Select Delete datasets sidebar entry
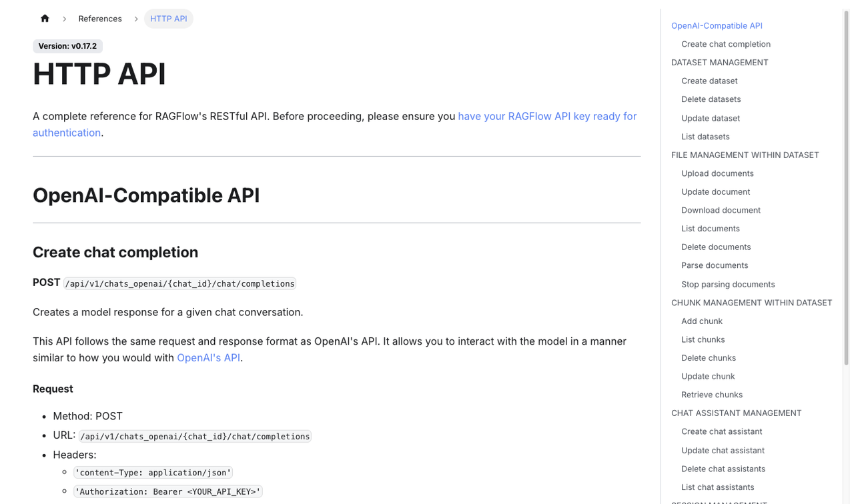This screenshot has width=854, height=504. coord(711,99)
